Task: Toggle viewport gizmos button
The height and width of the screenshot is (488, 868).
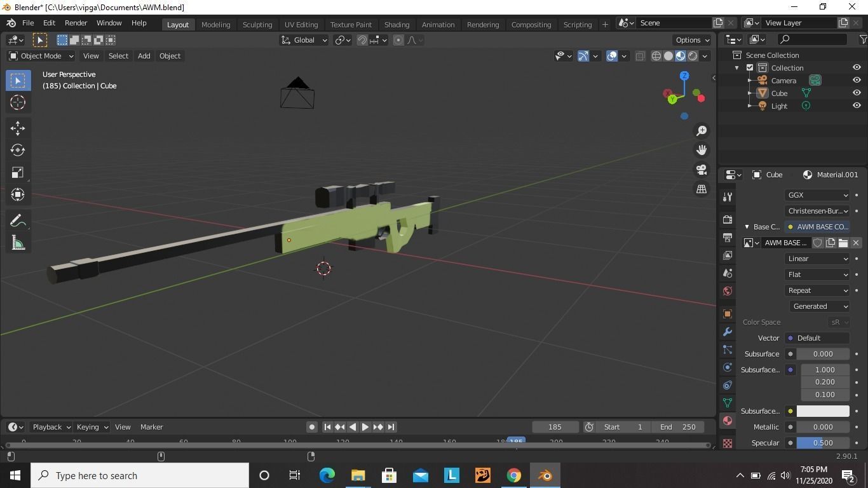Action: 583,56
